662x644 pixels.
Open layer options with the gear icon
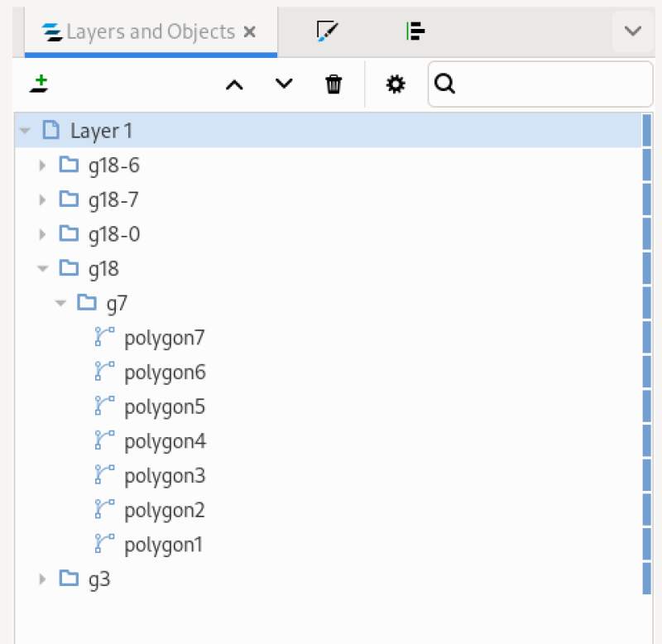(396, 84)
